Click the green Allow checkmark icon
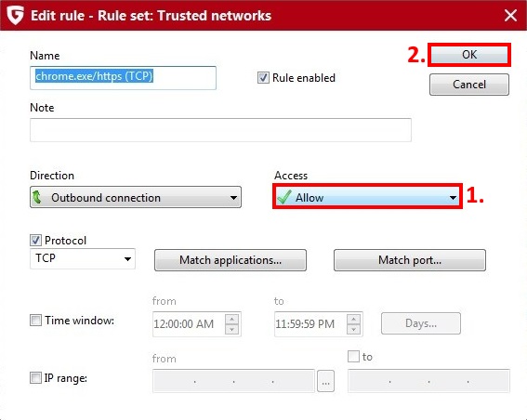 (284, 197)
